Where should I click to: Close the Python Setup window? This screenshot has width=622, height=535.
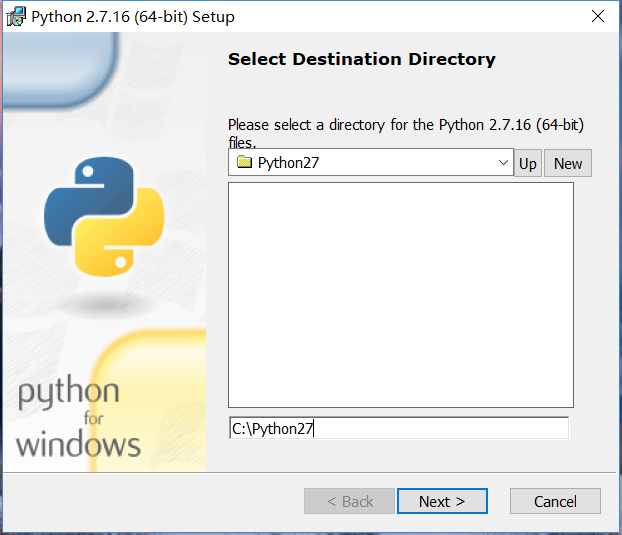597,16
